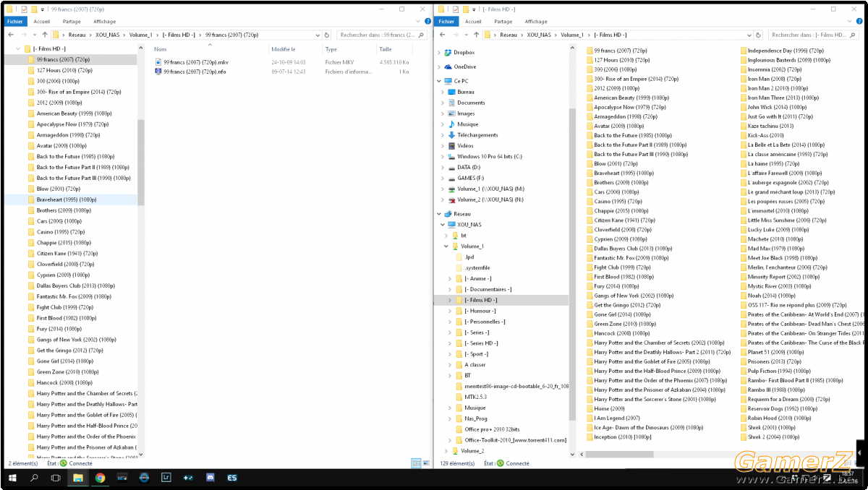This screenshot has height=490, width=868.
Task: Click the Ce PC computer icon
Action: pos(448,81)
